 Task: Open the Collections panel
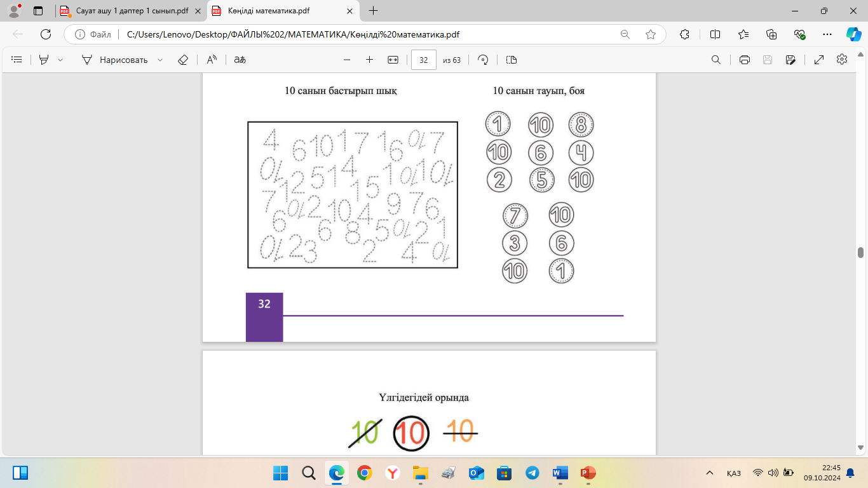(x=772, y=34)
